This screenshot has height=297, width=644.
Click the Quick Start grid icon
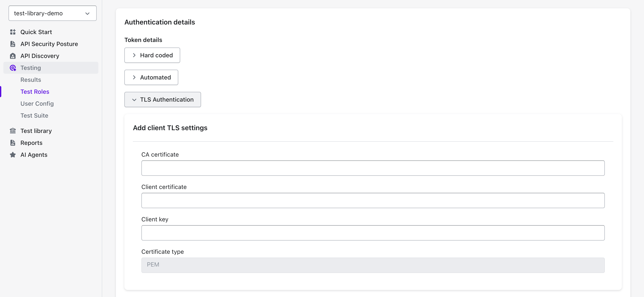point(13,32)
